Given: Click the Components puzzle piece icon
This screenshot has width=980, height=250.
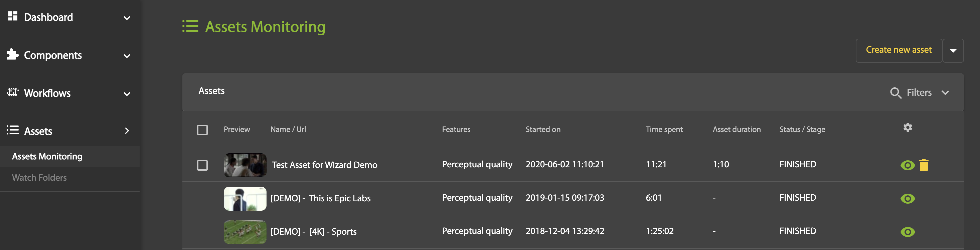Looking at the screenshot, I should (x=13, y=54).
